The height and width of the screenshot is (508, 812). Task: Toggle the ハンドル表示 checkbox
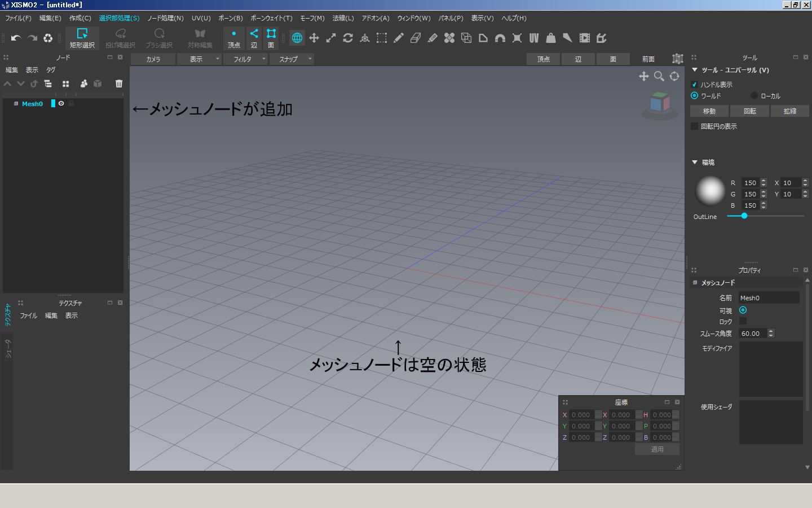pyautogui.click(x=694, y=84)
